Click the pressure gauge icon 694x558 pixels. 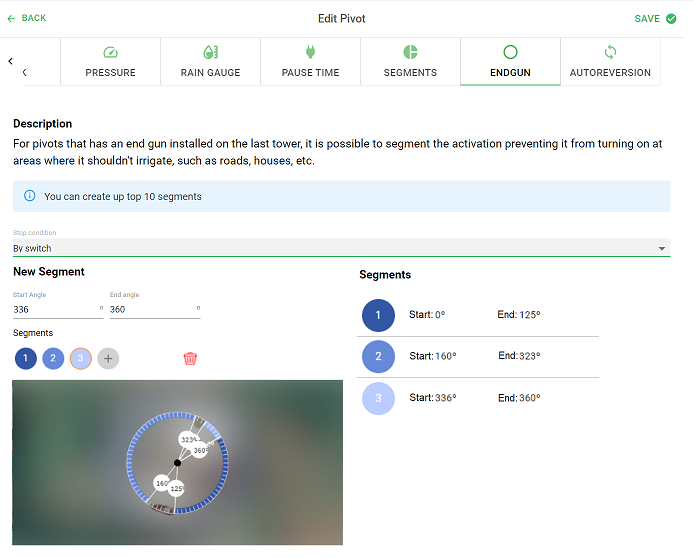[110, 52]
